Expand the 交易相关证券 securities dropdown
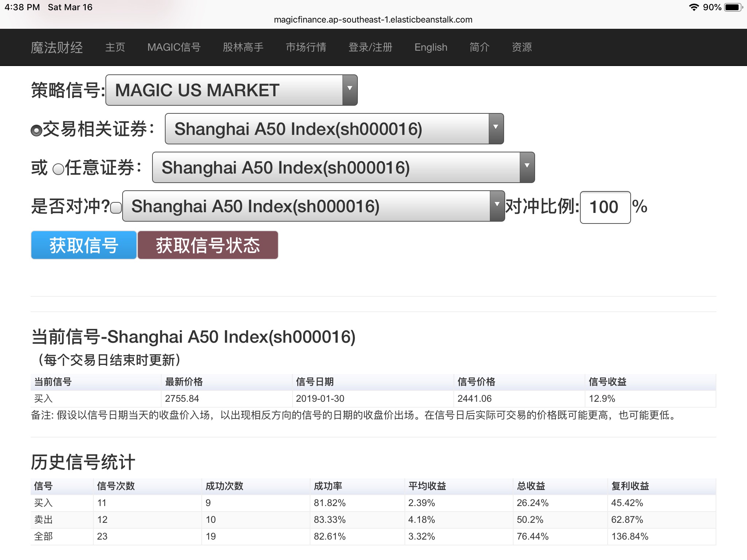Viewport: 747px width, 560px height. pyautogui.click(x=334, y=129)
